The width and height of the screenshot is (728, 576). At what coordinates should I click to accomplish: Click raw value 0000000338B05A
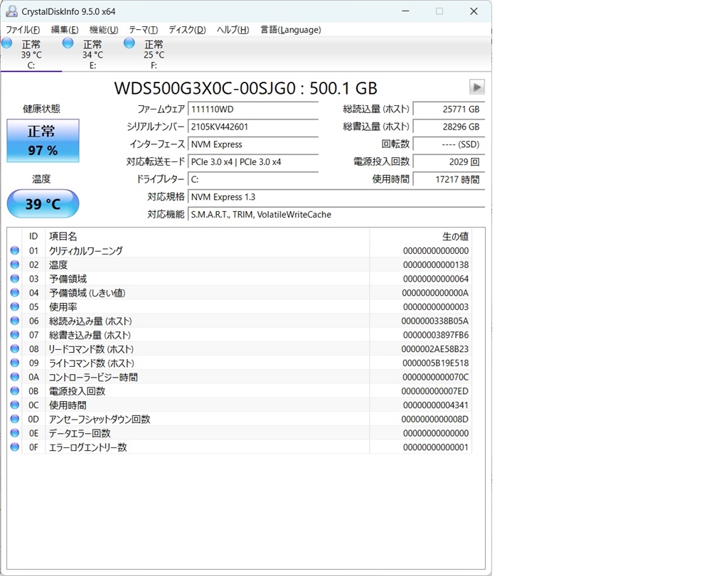pos(435,321)
